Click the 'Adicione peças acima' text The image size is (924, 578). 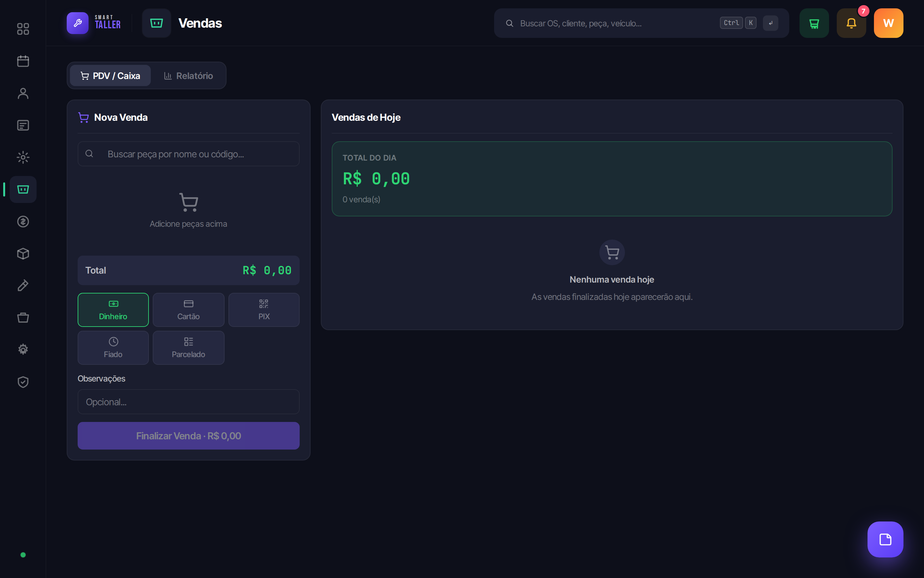point(189,224)
